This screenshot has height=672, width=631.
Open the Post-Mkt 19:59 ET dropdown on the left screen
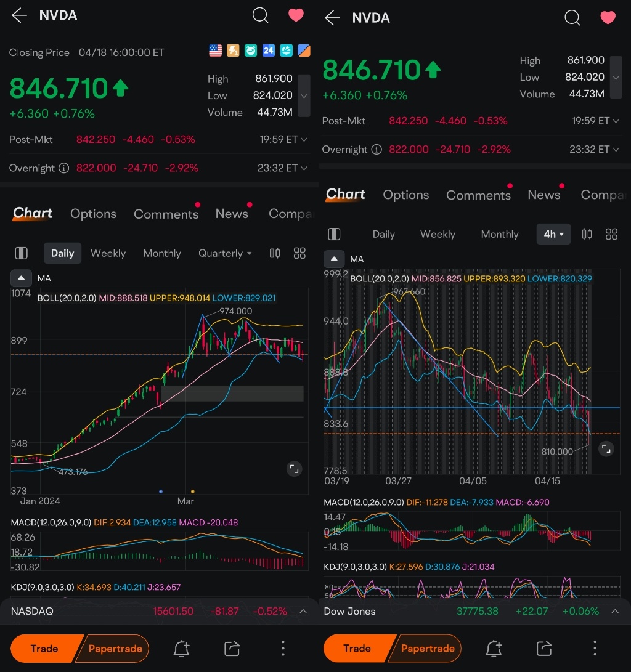(x=283, y=139)
